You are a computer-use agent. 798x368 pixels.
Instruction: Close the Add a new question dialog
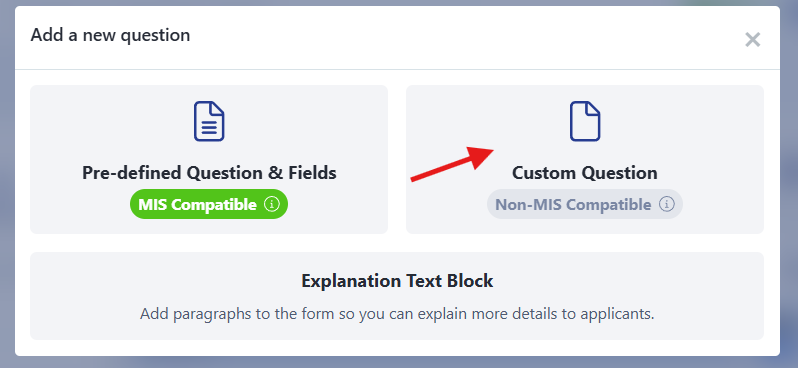point(752,39)
